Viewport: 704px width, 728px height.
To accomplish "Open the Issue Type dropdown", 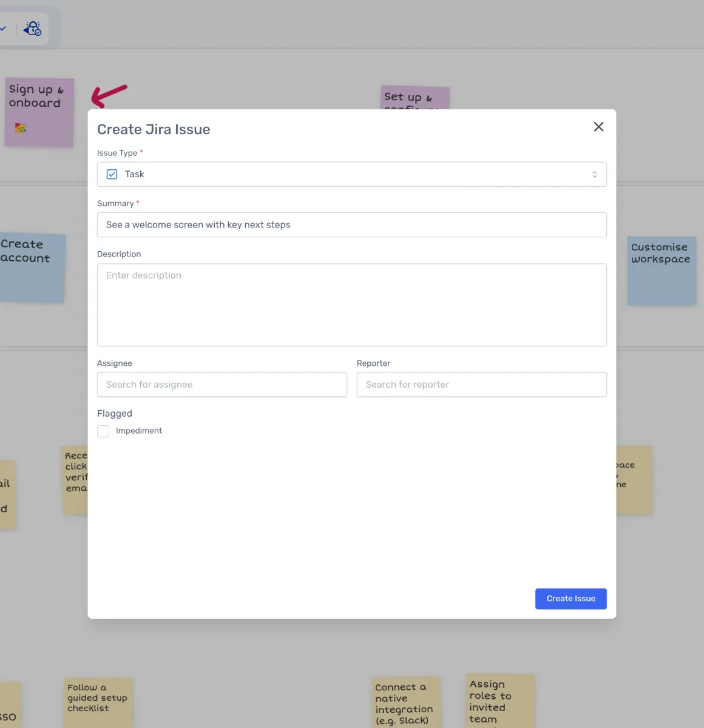I will click(x=351, y=174).
